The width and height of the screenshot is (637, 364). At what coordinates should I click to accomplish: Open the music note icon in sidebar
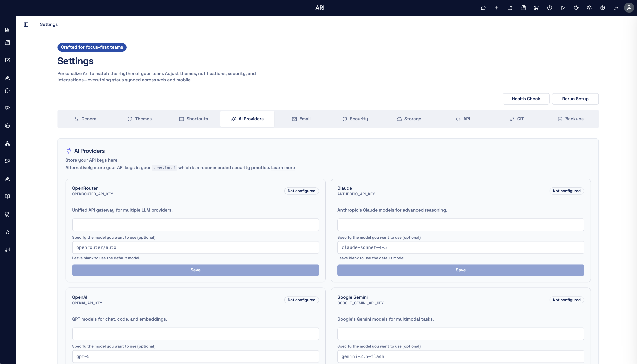[x=7, y=250]
